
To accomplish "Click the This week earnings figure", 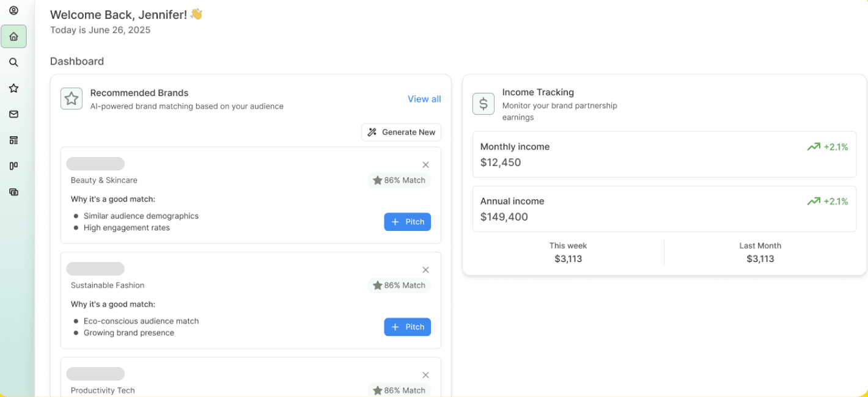I will (568, 258).
